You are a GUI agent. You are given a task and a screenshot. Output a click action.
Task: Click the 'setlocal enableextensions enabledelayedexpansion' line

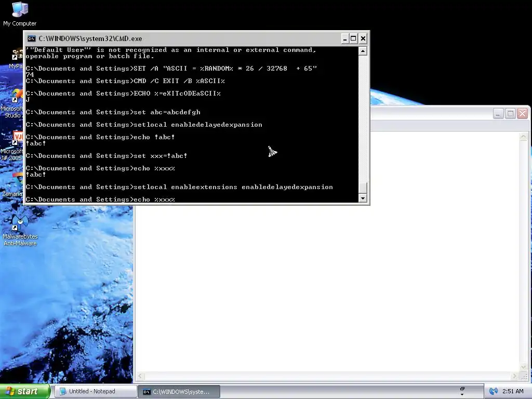click(x=179, y=187)
